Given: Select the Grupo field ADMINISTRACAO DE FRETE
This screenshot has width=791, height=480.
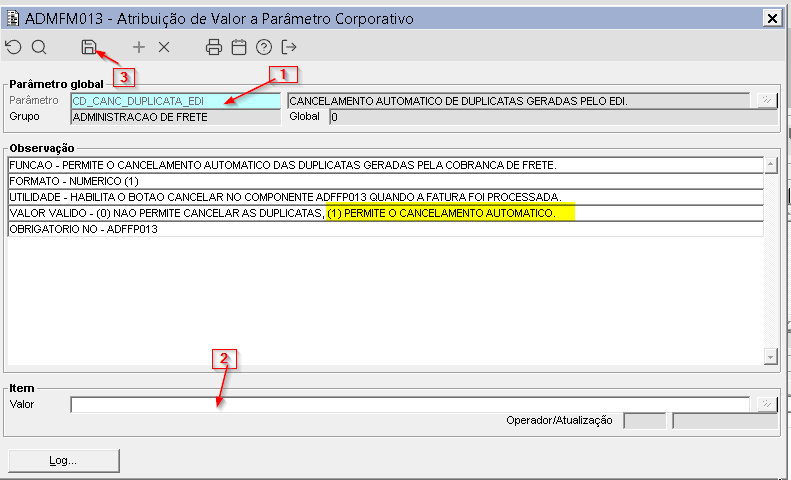Looking at the screenshot, I should [176, 117].
